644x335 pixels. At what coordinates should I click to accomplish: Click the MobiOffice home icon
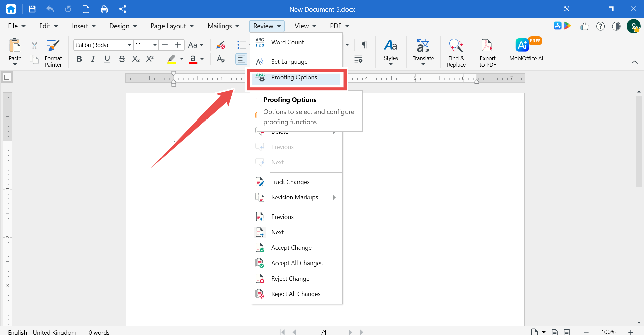11,9
